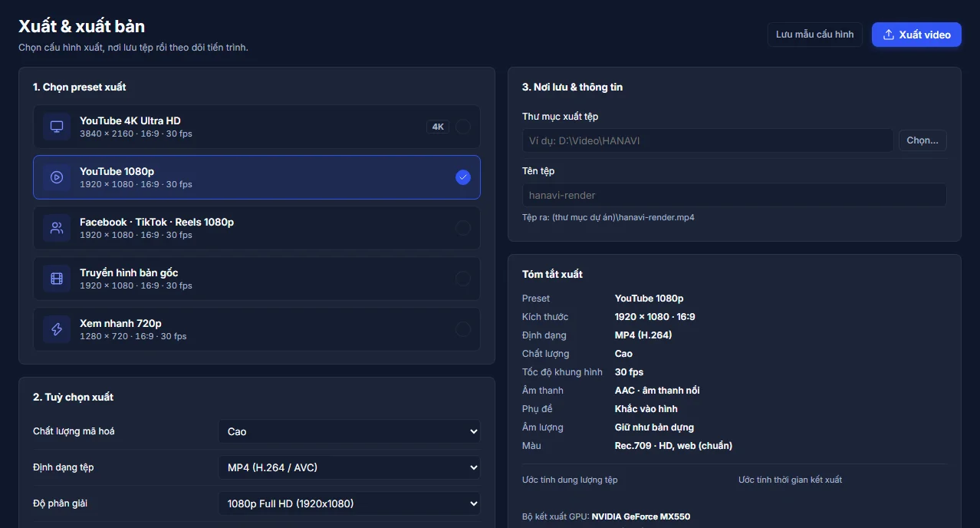The image size is (980, 528).
Task: Click the "1280 × 720 · 16:9 · 30 fps" text
Action: (x=133, y=336)
